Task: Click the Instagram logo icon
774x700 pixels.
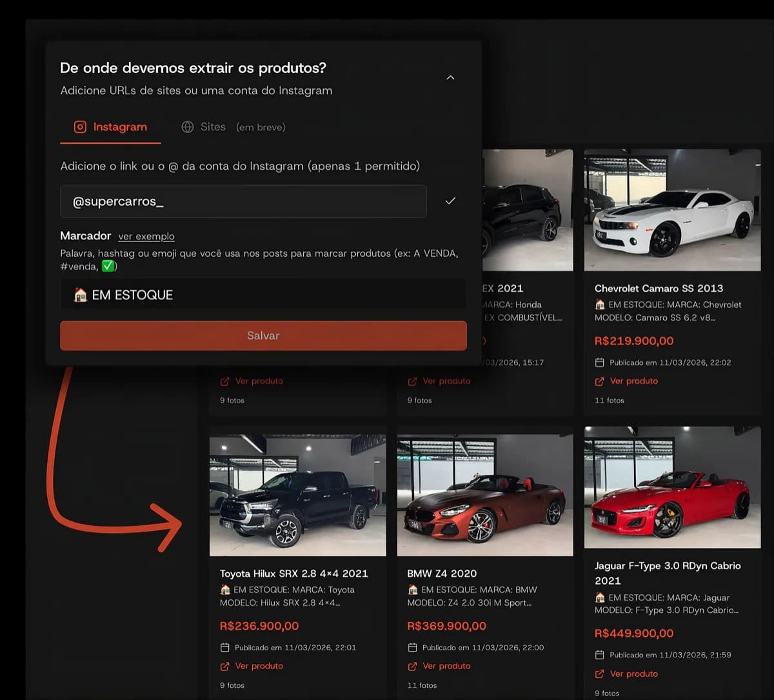Action: tap(80, 127)
